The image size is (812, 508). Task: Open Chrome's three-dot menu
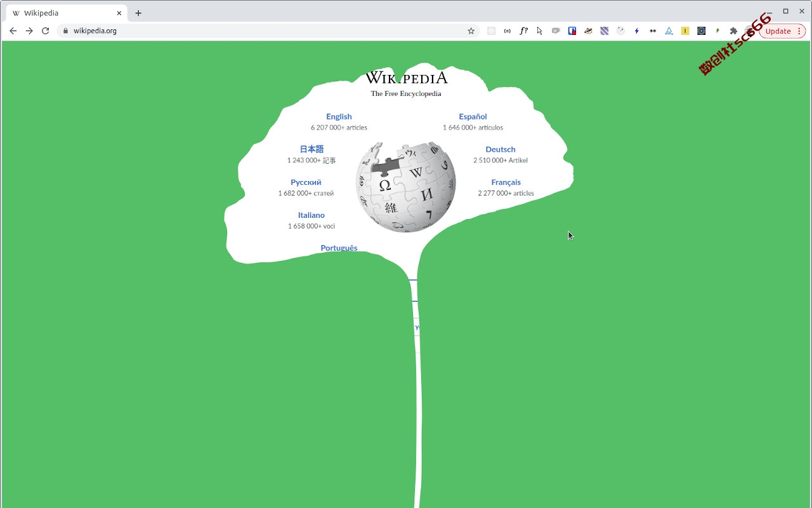point(799,31)
